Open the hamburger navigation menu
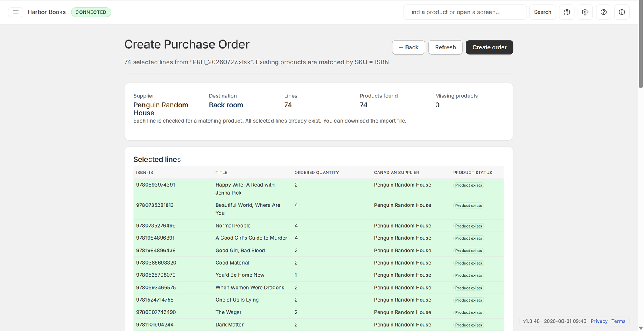The image size is (644, 331). pos(16,12)
